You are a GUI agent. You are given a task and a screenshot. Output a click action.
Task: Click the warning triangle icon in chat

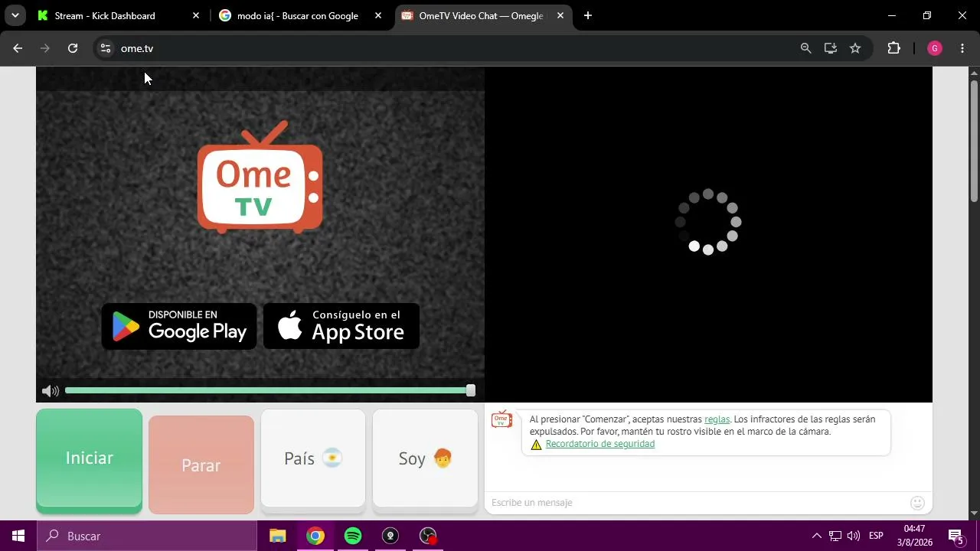536,444
